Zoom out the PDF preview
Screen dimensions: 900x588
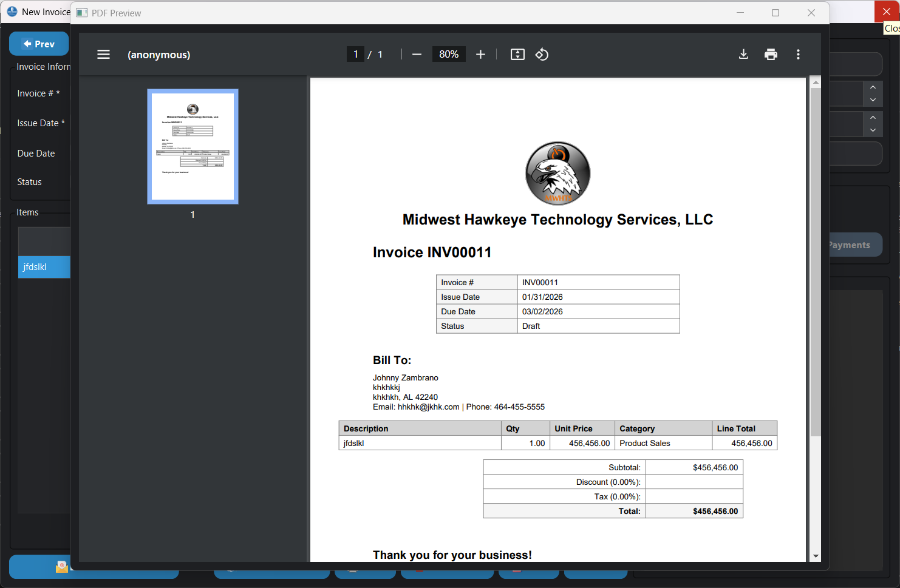coord(417,54)
